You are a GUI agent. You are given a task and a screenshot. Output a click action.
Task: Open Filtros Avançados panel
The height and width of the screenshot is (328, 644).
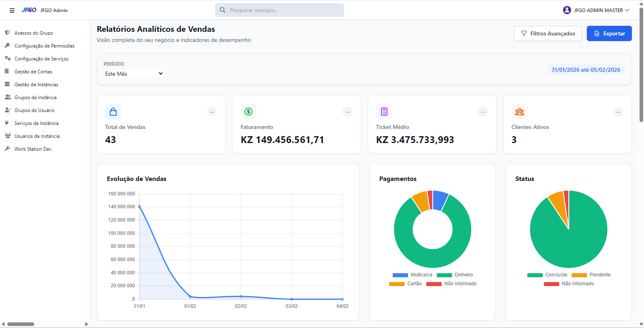coord(548,33)
